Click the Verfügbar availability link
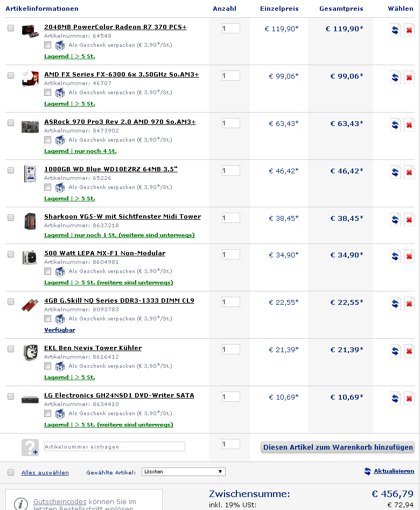 60,330
